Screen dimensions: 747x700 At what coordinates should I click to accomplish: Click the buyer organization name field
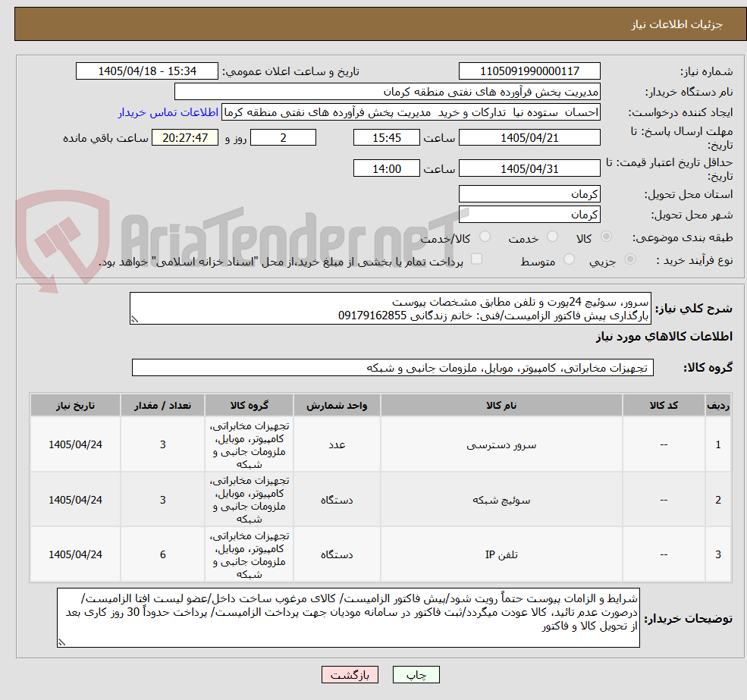tap(388, 92)
